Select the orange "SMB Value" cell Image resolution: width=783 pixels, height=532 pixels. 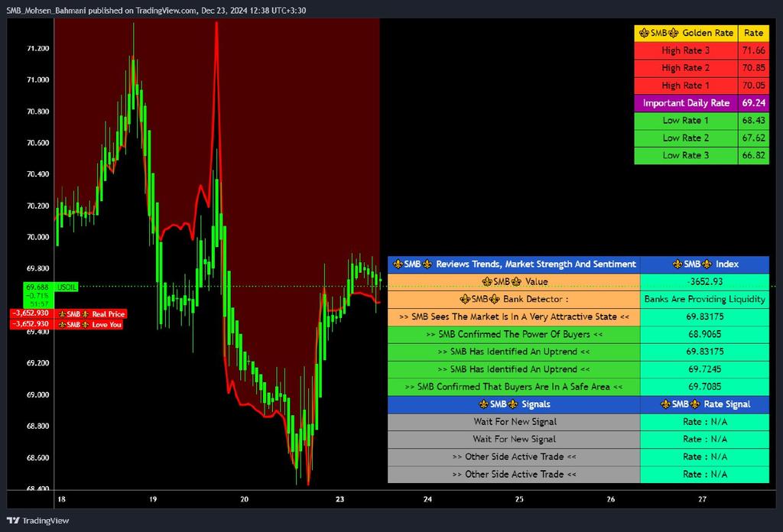coord(514,281)
